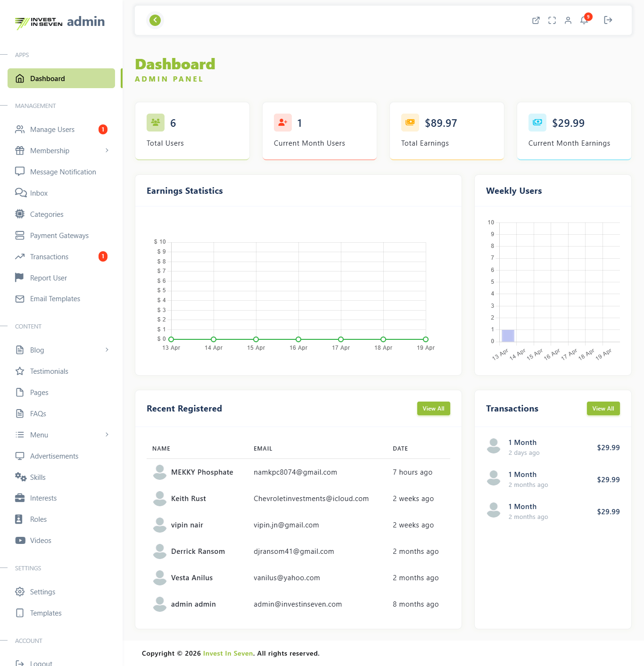Open Payment Gateways menu item
The width and height of the screenshot is (644, 666).
(59, 236)
